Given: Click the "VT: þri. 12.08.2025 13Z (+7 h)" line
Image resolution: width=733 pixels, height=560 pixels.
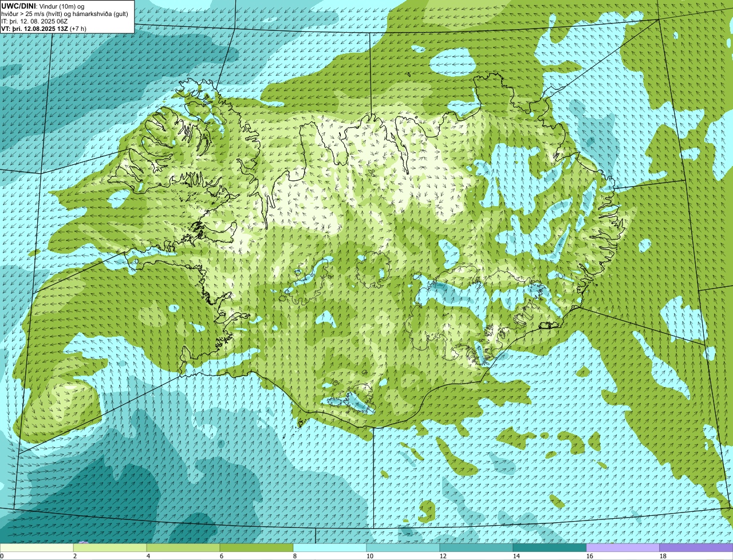Looking at the screenshot, I should 44,29.
